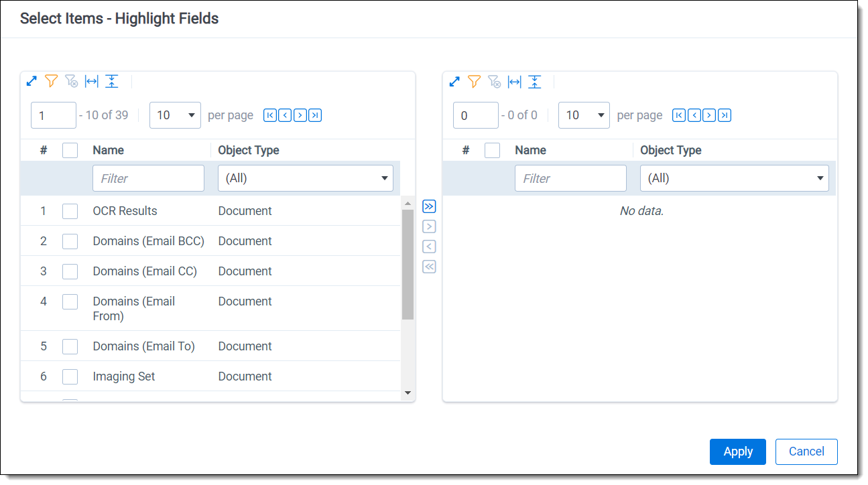The image size is (868, 485).
Task: Open the left per page dropdown
Action: pos(175,115)
